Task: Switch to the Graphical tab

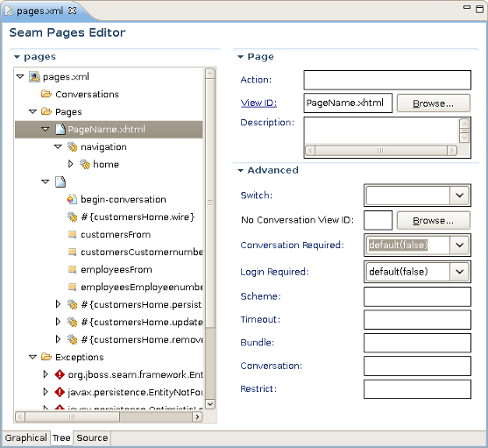Action: point(25,437)
